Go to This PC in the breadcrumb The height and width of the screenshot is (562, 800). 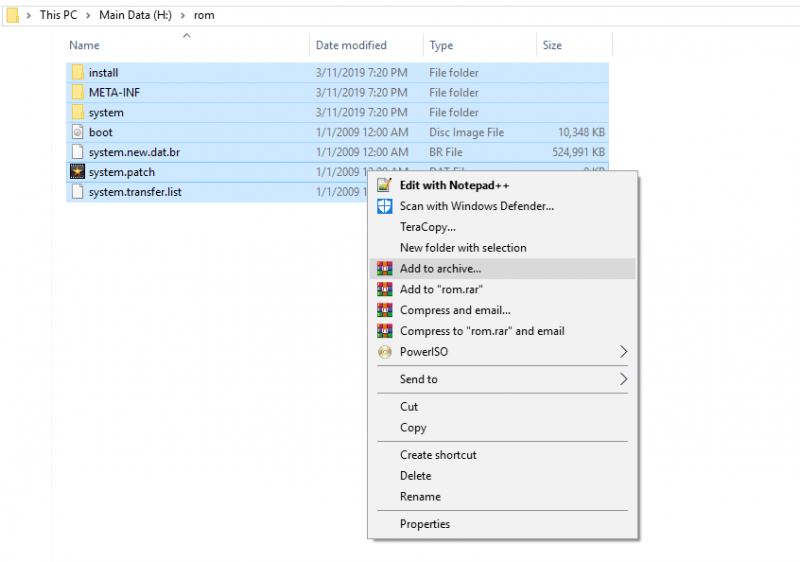59,15
